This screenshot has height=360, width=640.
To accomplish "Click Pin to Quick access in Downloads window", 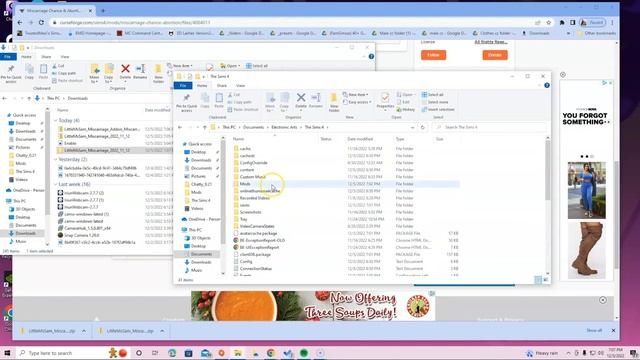I will 11,73.
